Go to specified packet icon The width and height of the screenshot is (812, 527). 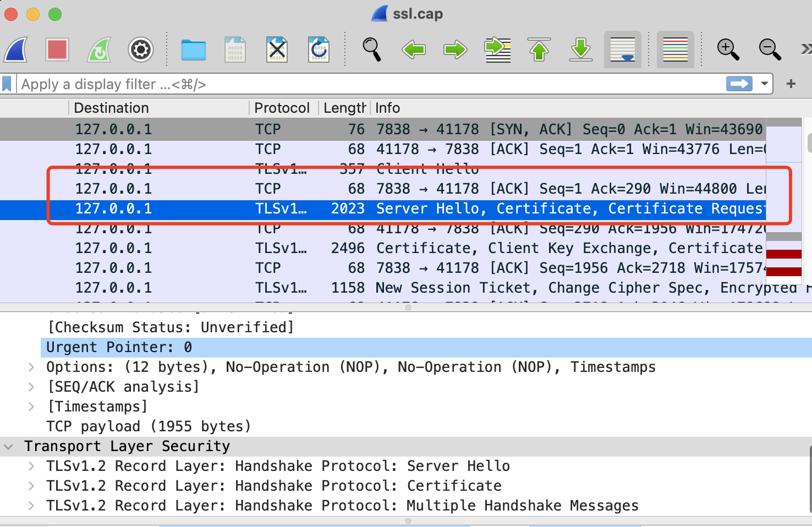tap(497, 50)
